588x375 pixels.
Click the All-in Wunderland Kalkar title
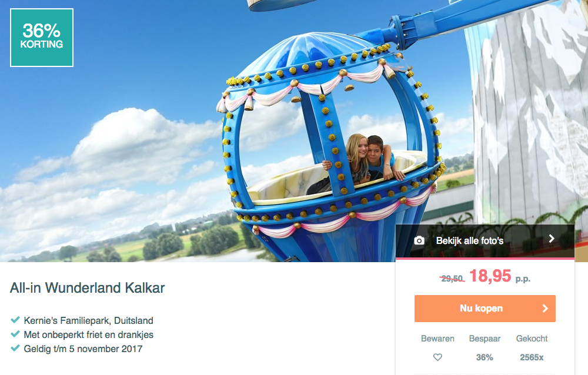click(88, 288)
